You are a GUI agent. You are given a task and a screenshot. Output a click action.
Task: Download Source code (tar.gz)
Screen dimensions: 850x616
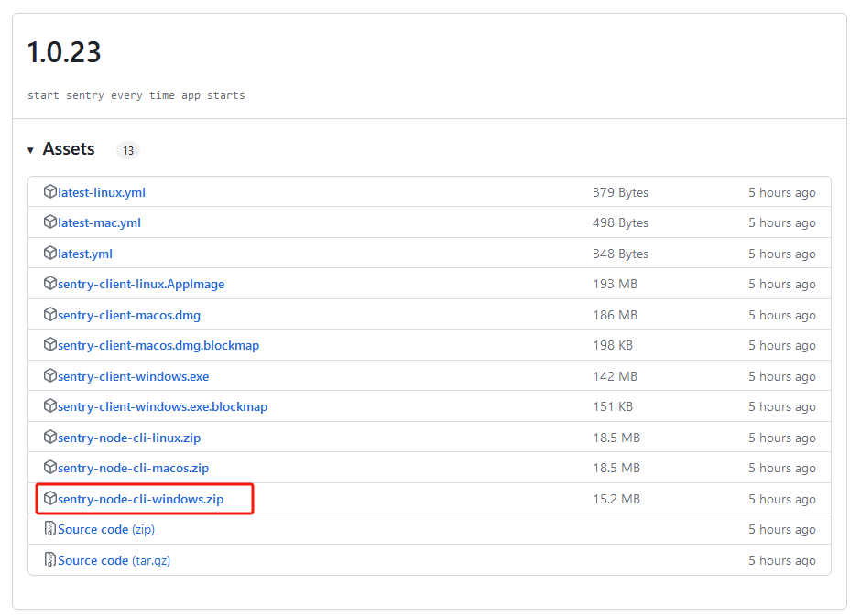click(x=114, y=560)
